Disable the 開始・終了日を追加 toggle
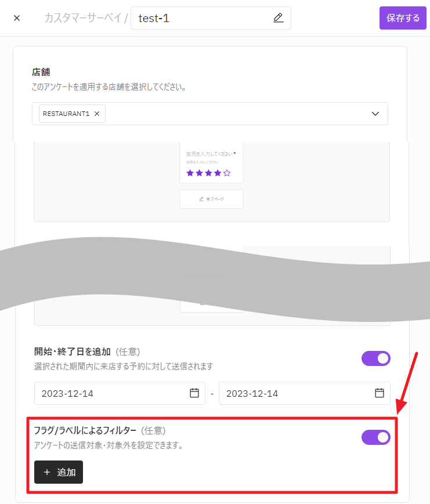The image size is (430, 504). click(375, 358)
